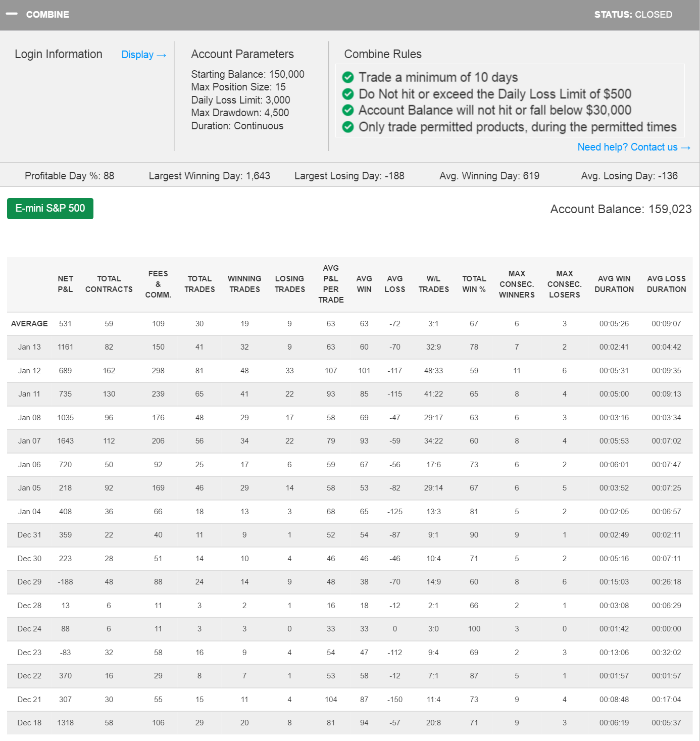Screen dimensions: 700x741
Task: Select the E-mini S&P 500 tab
Action: 50,208
